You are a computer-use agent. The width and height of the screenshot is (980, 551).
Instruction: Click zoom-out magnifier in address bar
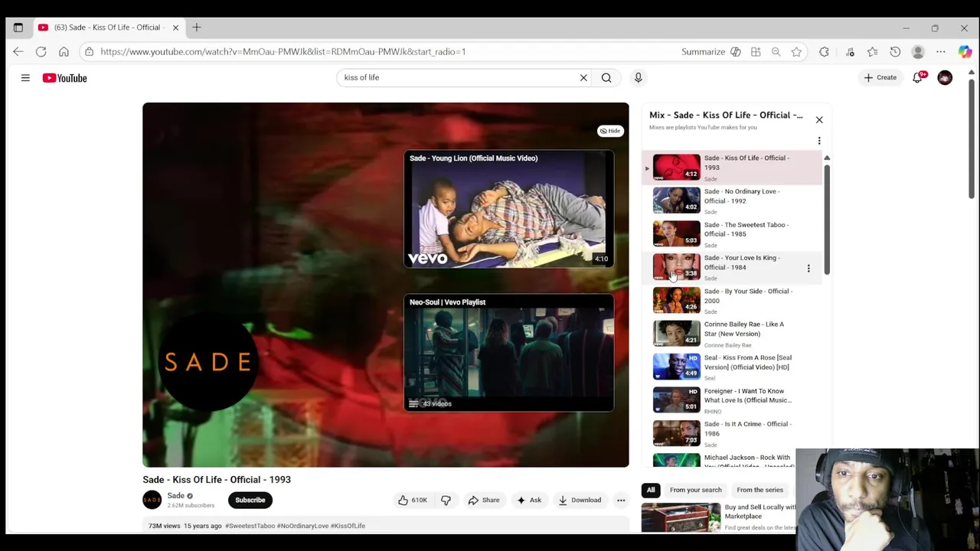(x=776, y=51)
